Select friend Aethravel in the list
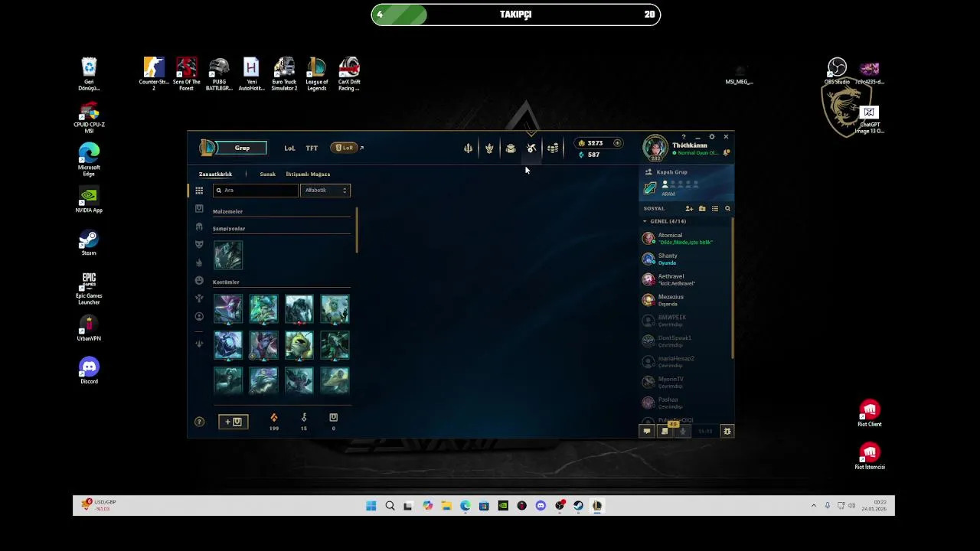Viewport: 980px width, 551px height. coord(685,280)
